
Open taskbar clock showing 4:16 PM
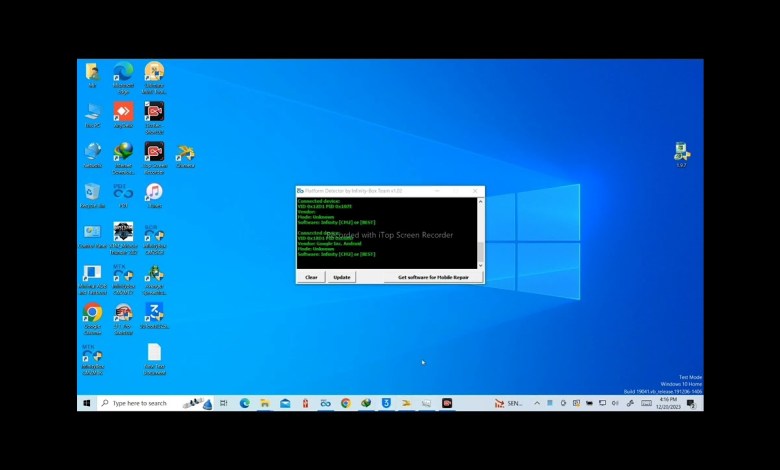coord(668,403)
